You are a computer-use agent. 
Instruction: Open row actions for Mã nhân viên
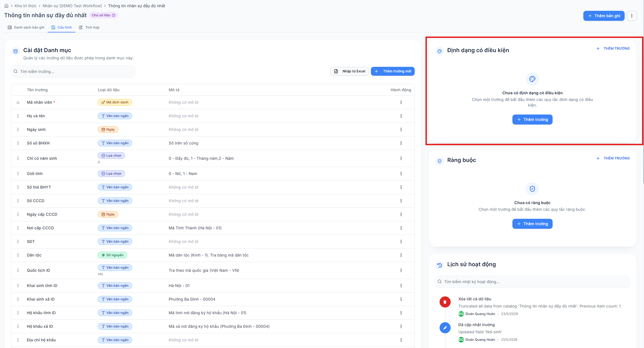[401, 102]
